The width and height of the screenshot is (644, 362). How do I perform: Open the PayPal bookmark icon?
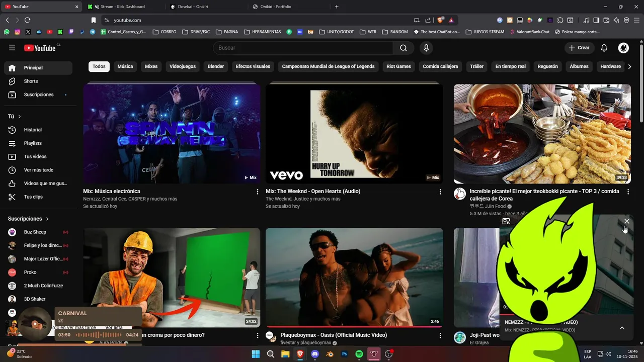click(x=82, y=32)
